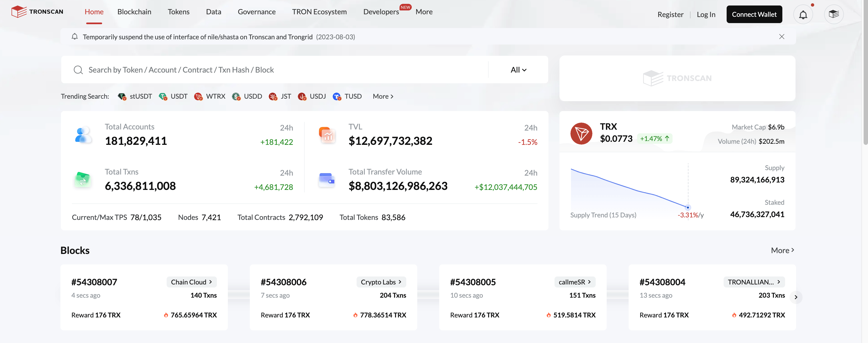
Task: Click the +1.47% price change badge
Action: (x=654, y=139)
